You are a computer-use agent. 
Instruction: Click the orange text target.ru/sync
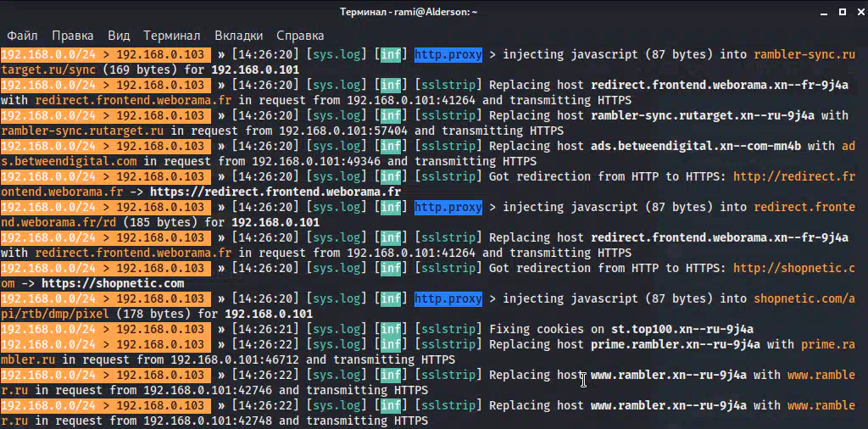pos(48,70)
